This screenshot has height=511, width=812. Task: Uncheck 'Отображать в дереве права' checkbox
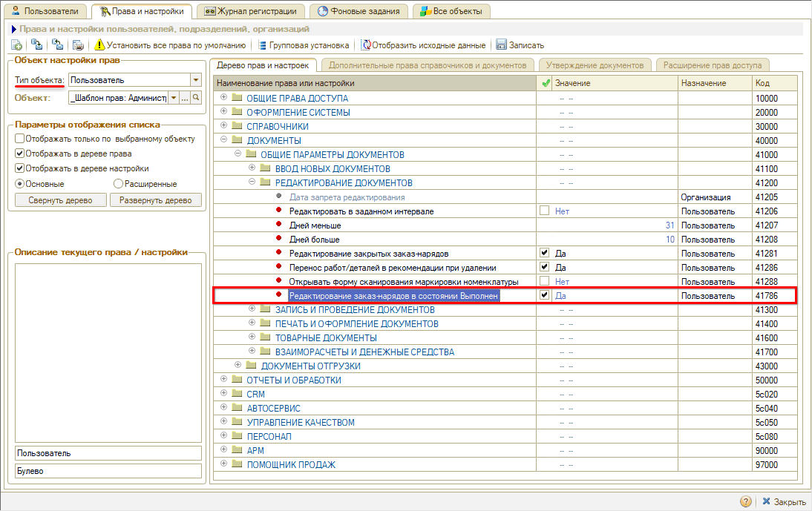tap(20, 154)
